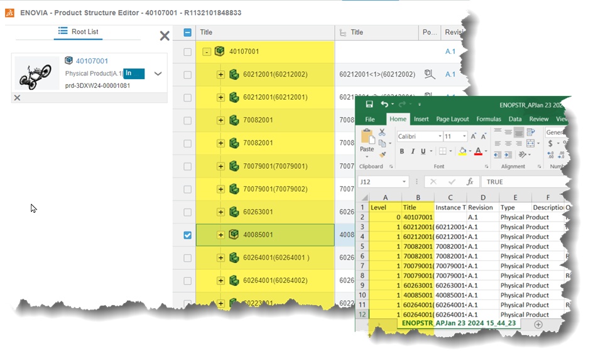The image size is (598, 364).
Task: Click the 40107001 link in Root List
Action: click(x=92, y=61)
